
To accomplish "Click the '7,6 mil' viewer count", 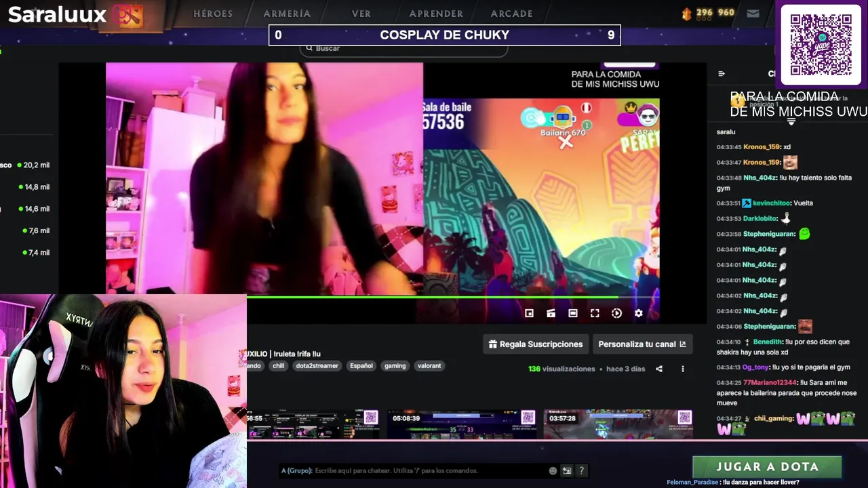I will 39,230.
